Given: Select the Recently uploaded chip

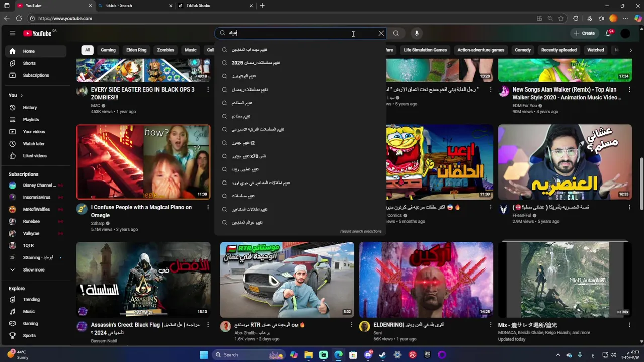Looking at the screenshot, I should (x=559, y=50).
